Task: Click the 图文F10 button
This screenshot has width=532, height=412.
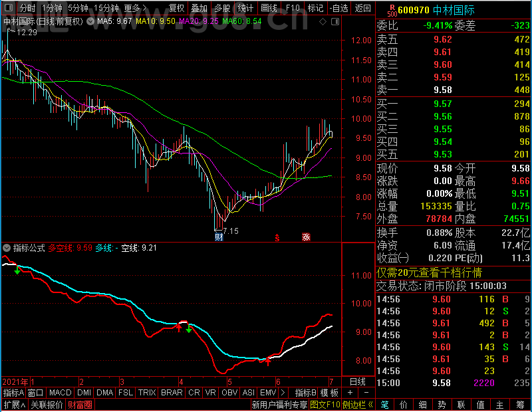Action: (x=325, y=405)
